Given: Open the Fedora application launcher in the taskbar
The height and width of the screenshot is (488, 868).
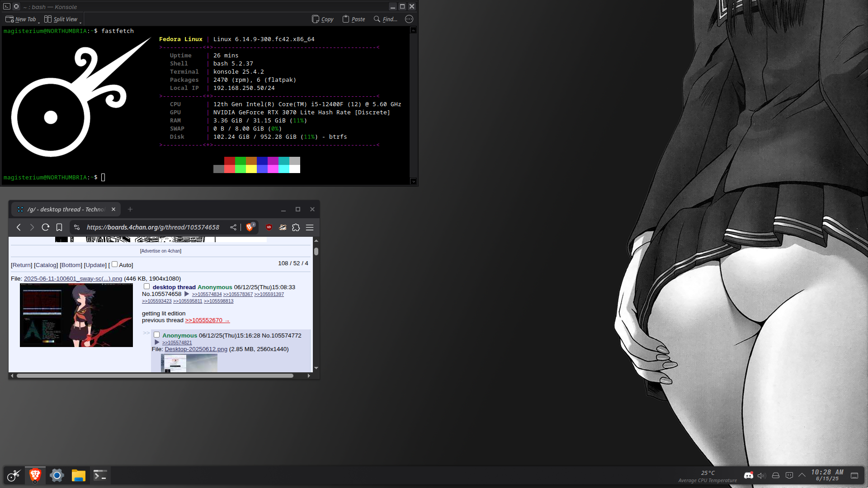Looking at the screenshot, I should pos(14,475).
